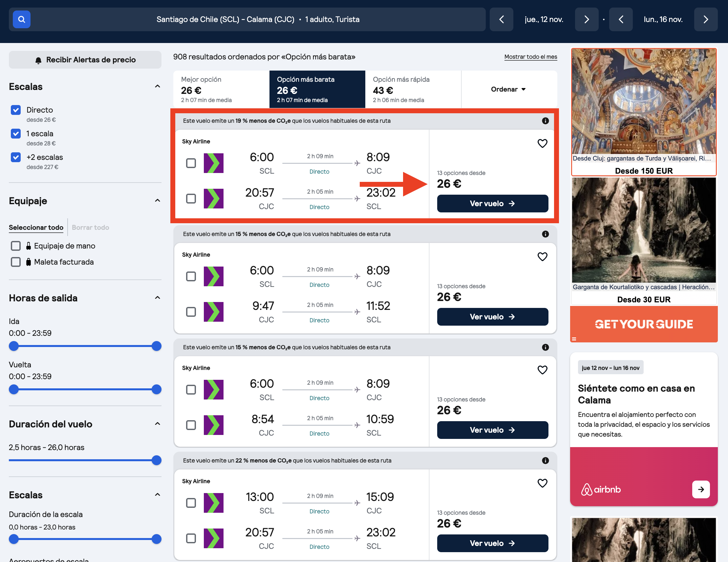Select the Opción más rápida tab
Image resolution: width=728 pixels, height=562 pixels.
point(413,89)
